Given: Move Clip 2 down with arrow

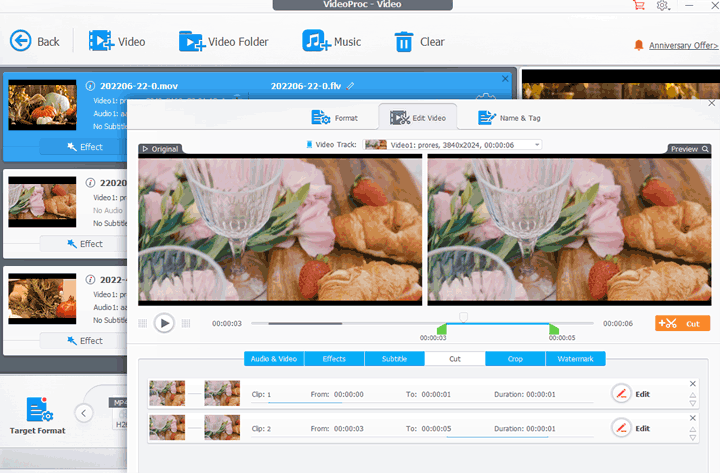Looking at the screenshot, I should [x=693, y=438].
